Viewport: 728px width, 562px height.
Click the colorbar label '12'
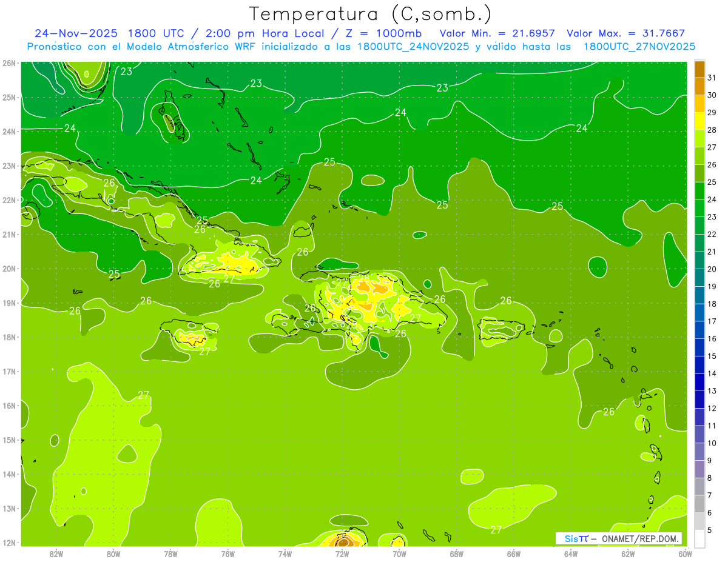coord(712,408)
